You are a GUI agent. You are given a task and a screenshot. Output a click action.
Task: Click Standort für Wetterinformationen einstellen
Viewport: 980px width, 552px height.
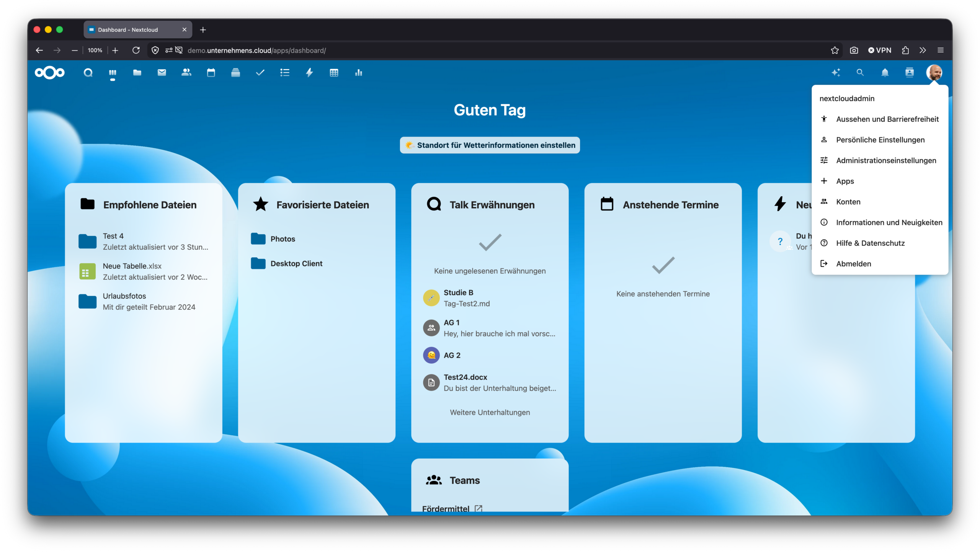tap(490, 145)
